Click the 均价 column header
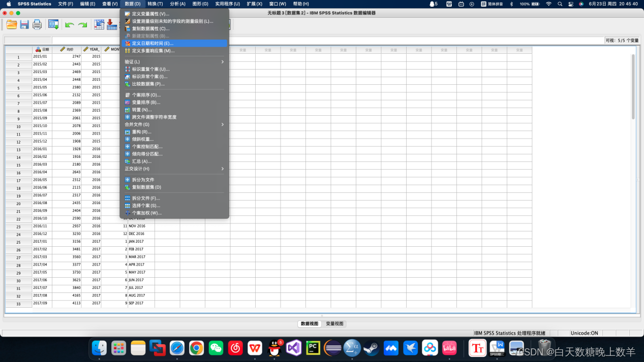 tap(70, 50)
